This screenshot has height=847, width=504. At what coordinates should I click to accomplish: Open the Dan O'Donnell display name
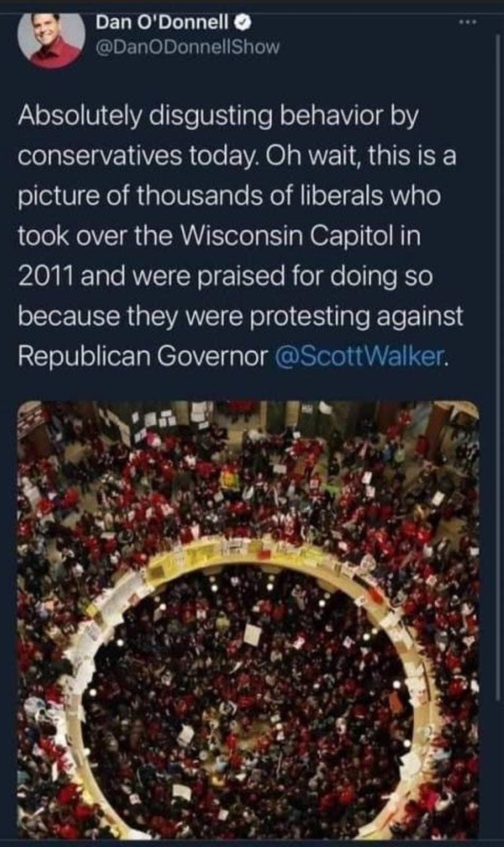[162, 22]
